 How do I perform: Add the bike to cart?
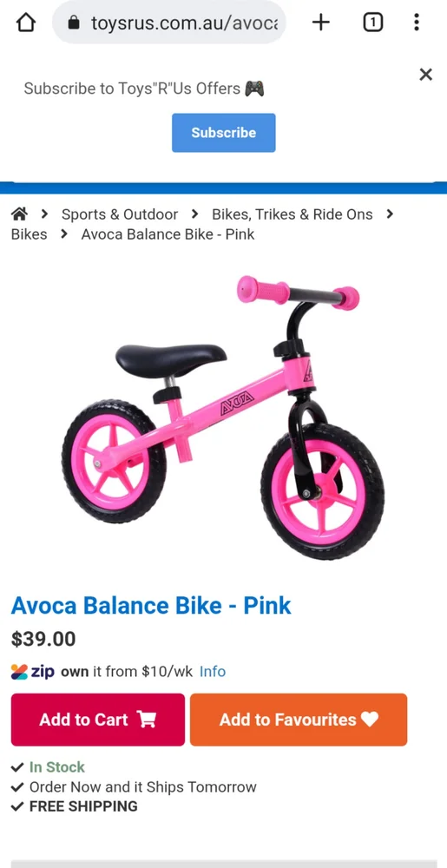tap(98, 720)
